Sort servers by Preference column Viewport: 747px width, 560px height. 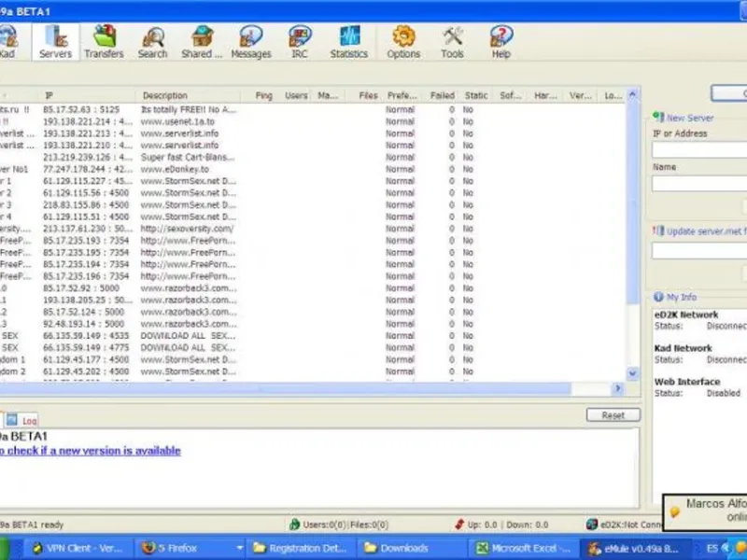pos(402,96)
